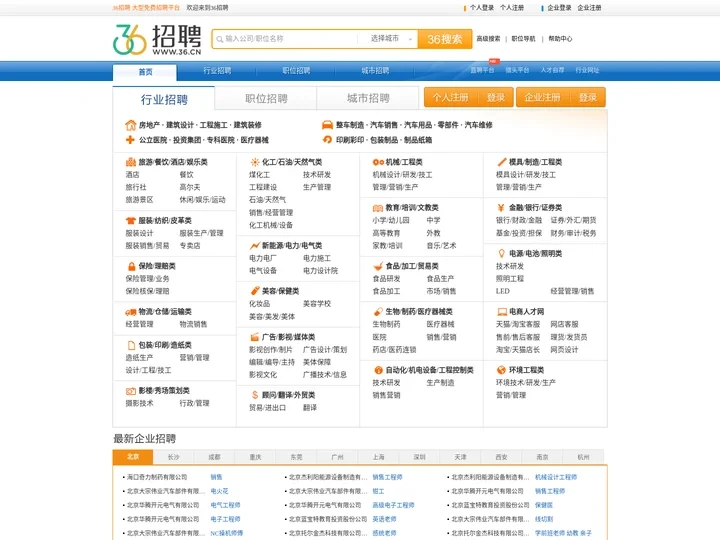This screenshot has height=540, width=720.
Task: Click the clapperboard icon for 广告/影视/媒体类
Action: 254,337
